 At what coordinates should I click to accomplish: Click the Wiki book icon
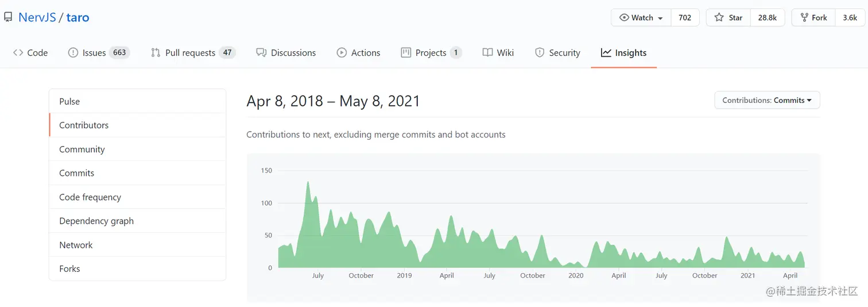487,53
